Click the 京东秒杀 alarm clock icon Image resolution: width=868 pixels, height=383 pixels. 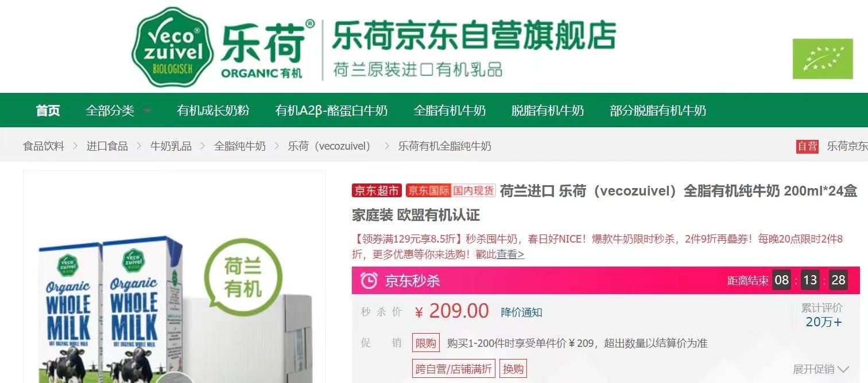(x=369, y=280)
